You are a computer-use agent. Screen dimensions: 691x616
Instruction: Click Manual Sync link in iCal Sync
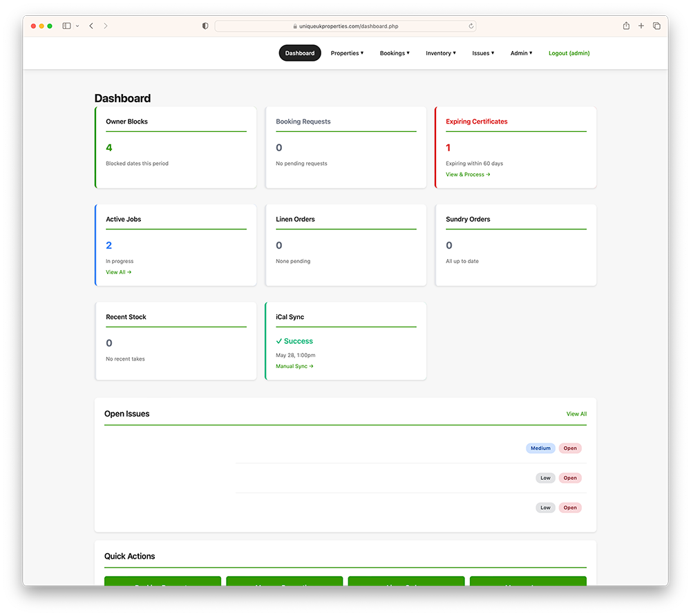(294, 366)
